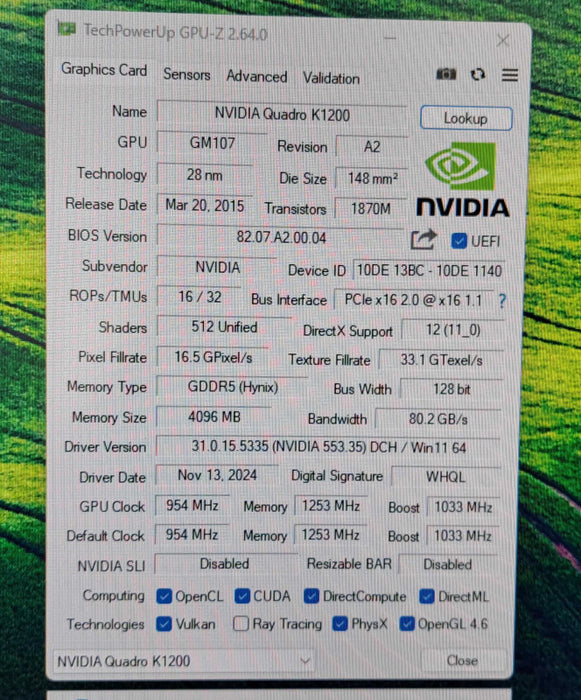Click the Bandwidth field 80.2 GB/s
The height and width of the screenshot is (700, 581).
click(438, 419)
